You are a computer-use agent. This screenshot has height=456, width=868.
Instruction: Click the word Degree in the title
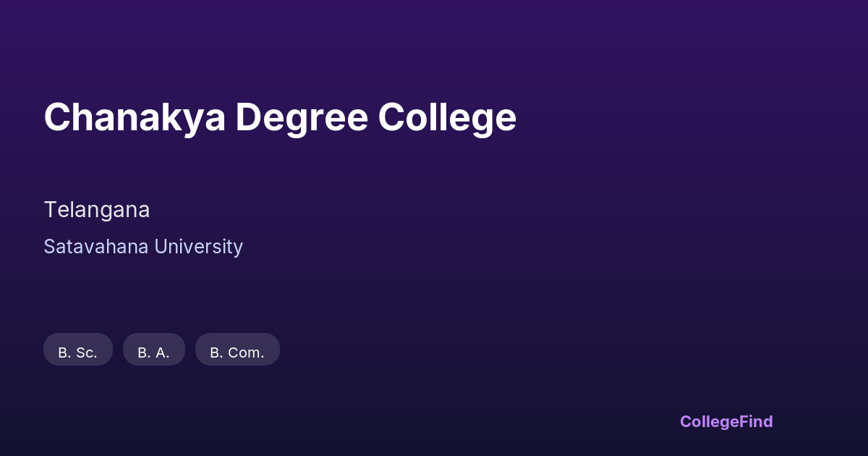pos(301,117)
